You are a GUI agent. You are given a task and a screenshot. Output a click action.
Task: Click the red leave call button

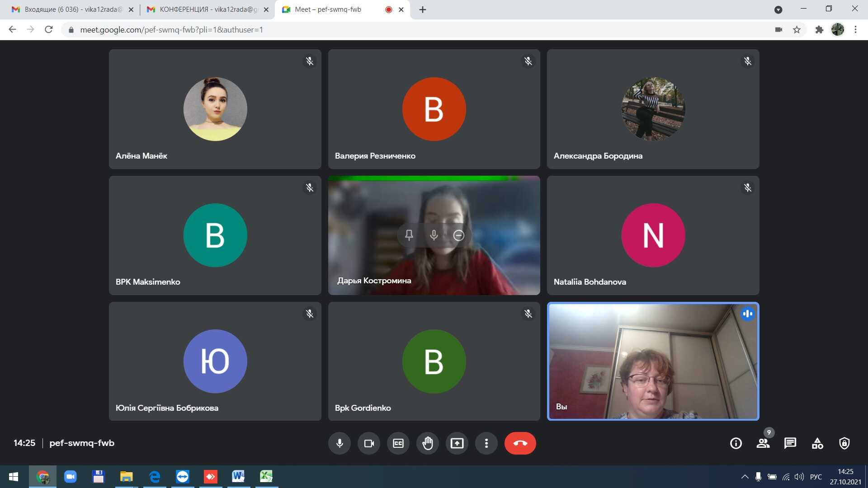pyautogui.click(x=520, y=443)
